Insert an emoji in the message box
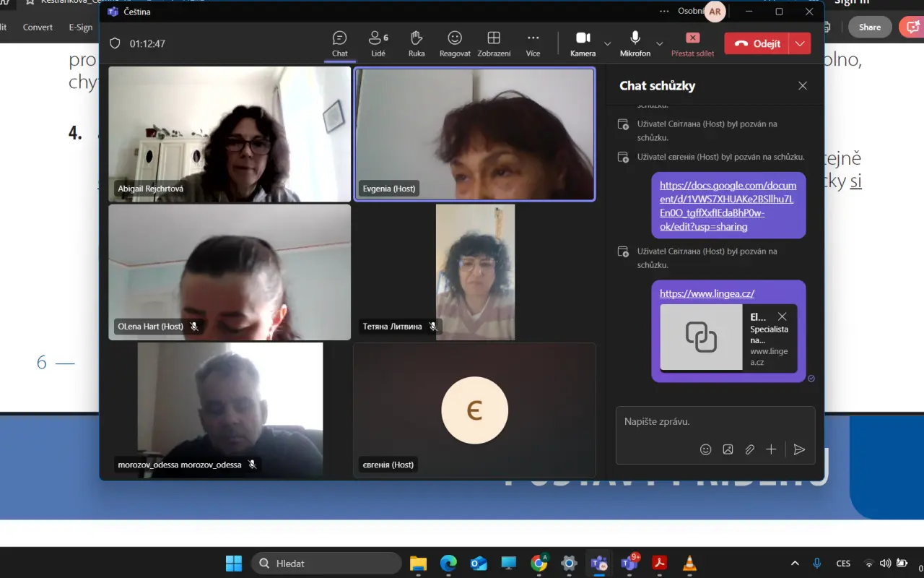The image size is (924, 578). (x=705, y=449)
